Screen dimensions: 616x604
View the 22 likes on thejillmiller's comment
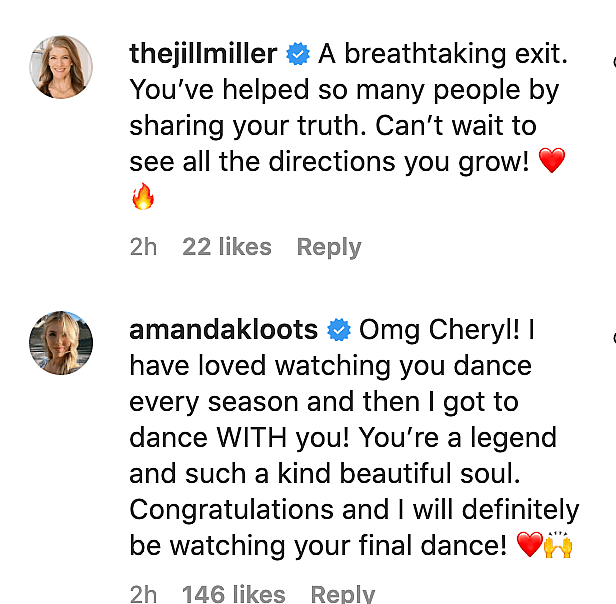click(x=227, y=247)
